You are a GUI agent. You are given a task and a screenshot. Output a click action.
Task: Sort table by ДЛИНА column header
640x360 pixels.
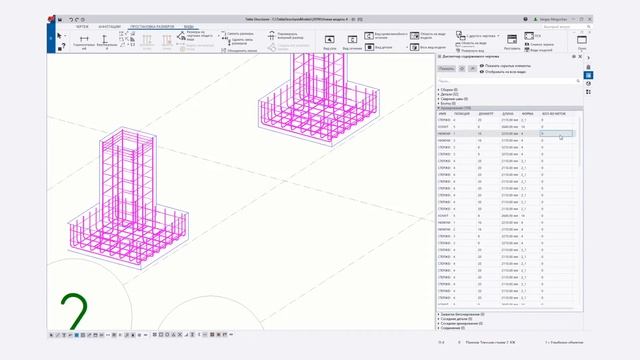click(x=507, y=113)
